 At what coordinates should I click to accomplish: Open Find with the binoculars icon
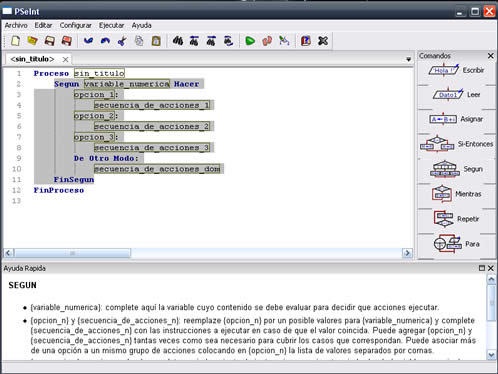click(178, 41)
